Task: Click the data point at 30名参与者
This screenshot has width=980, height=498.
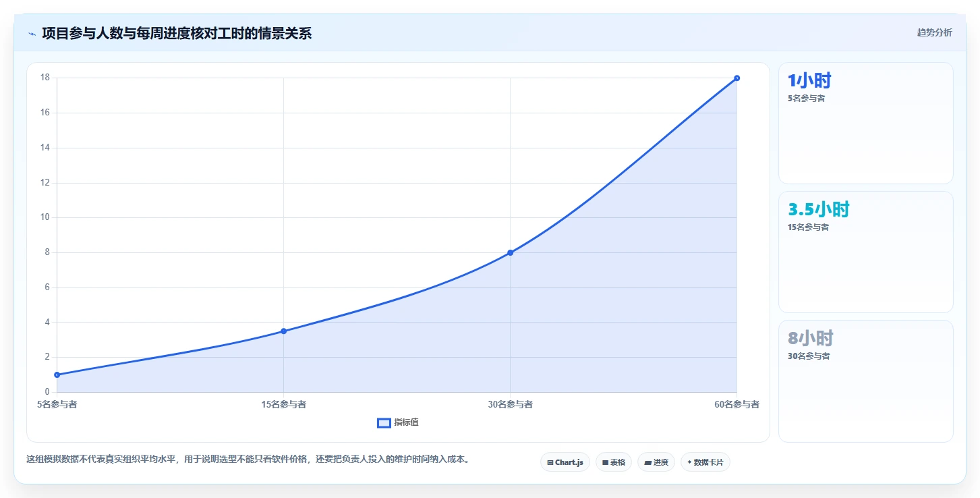Action: (511, 252)
